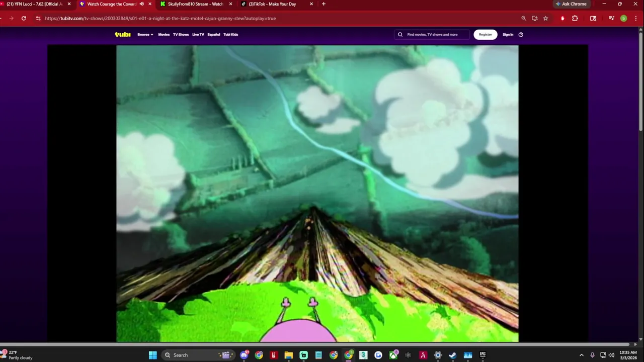This screenshot has height=362, width=644.
Task: Open the volume speaker icon in tray
Action: click(x=611, y=355)
